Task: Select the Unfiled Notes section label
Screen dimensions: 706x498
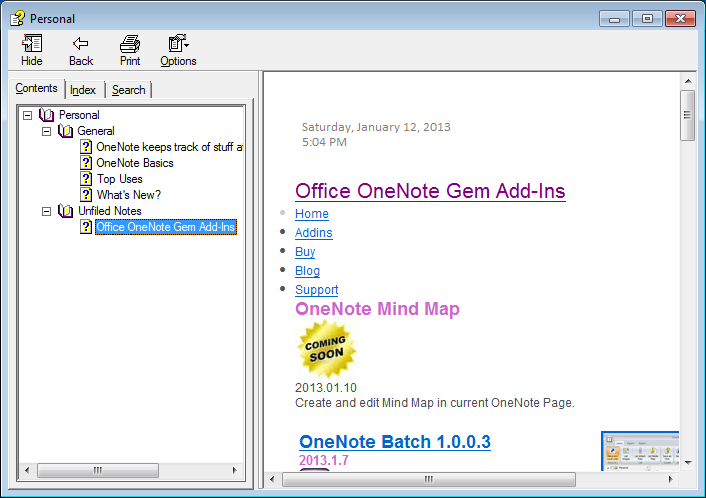Action: [x=110, y=211]
